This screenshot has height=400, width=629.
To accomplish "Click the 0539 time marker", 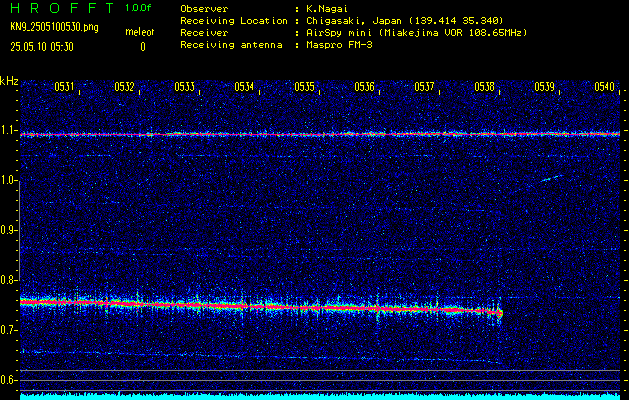I will (544, 87).
